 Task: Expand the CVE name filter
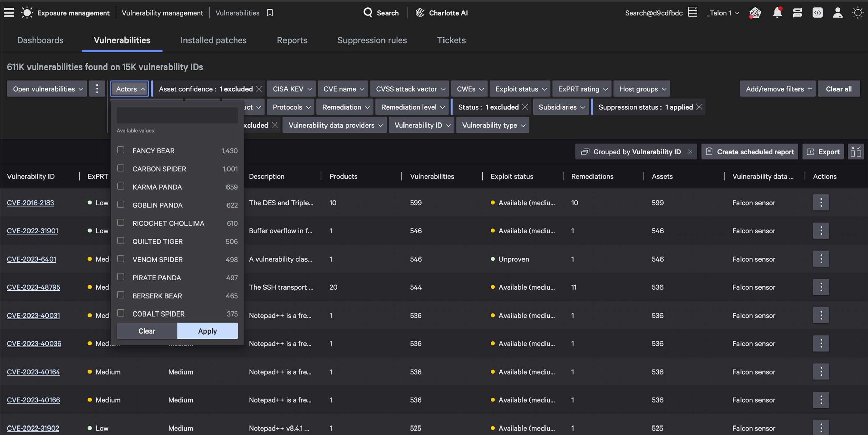pyautogui.click(x=343, y=89)
